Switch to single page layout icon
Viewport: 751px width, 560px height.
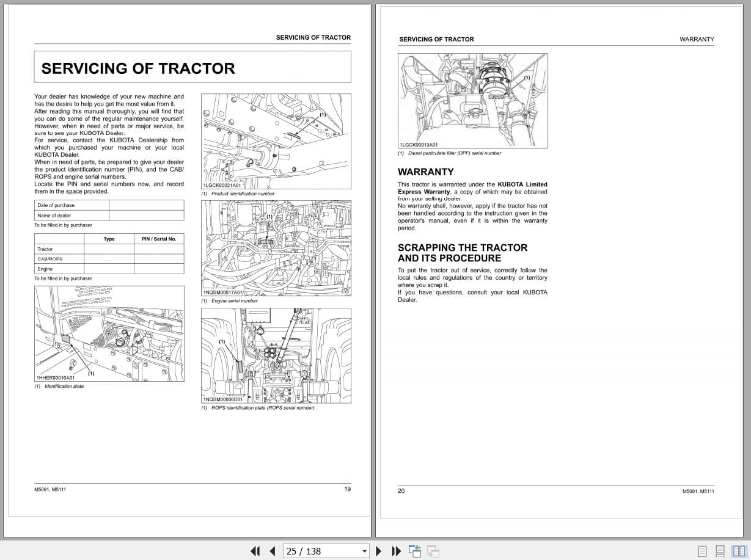click(x=703, y=550)
